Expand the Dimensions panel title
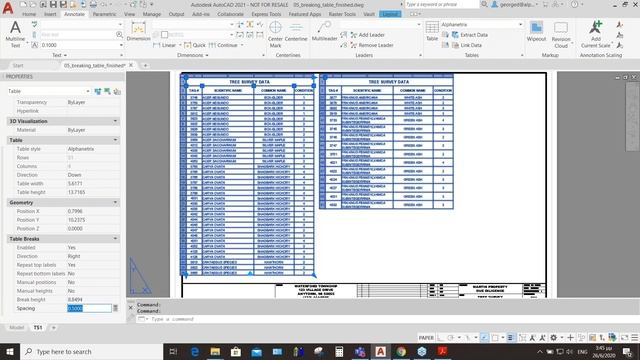Viewport: 640px width, 360px height. click(192, 55)
